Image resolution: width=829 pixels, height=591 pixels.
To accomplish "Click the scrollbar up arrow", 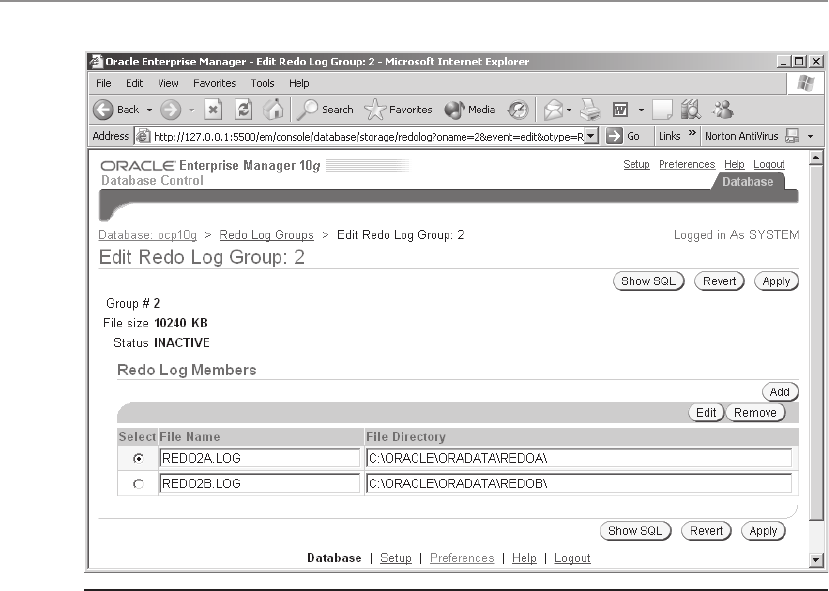I will 816,158.
